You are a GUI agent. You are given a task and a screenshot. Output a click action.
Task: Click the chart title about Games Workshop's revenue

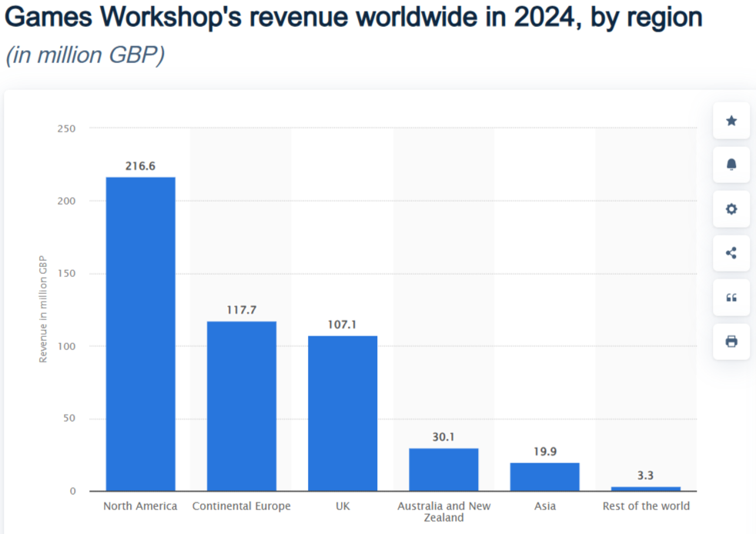[353, 18]
